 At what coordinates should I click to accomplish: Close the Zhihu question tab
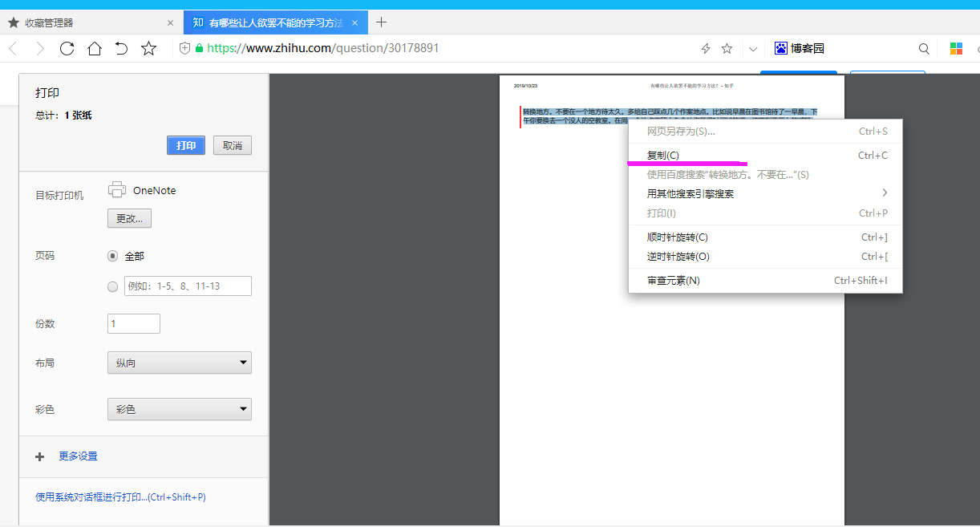click(x=354, y=23)
